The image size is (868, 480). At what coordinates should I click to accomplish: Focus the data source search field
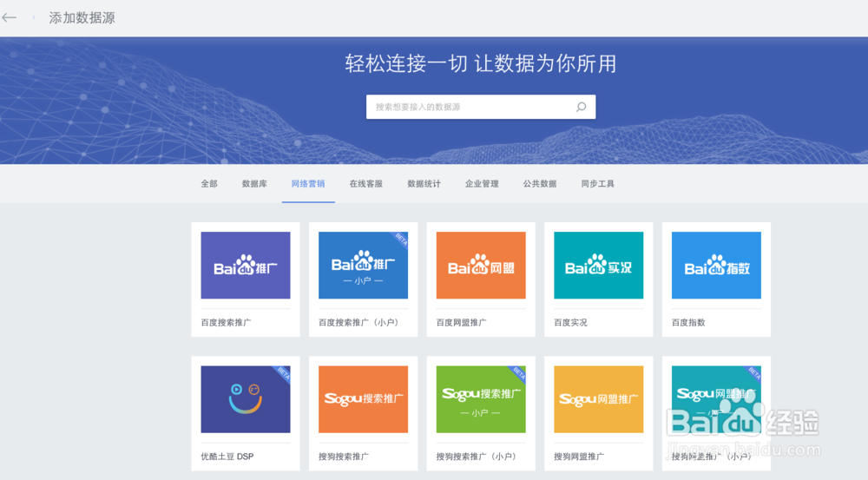(x=481, y=107)
